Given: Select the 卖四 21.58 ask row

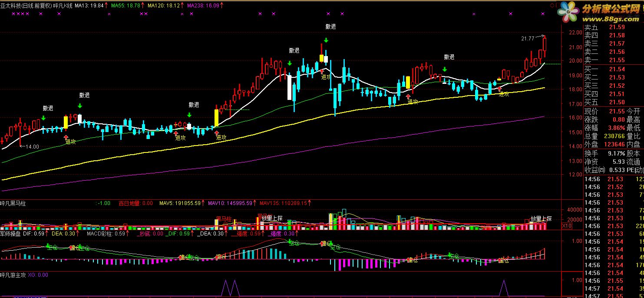Looking at the screenshot, I should point(604,36).
